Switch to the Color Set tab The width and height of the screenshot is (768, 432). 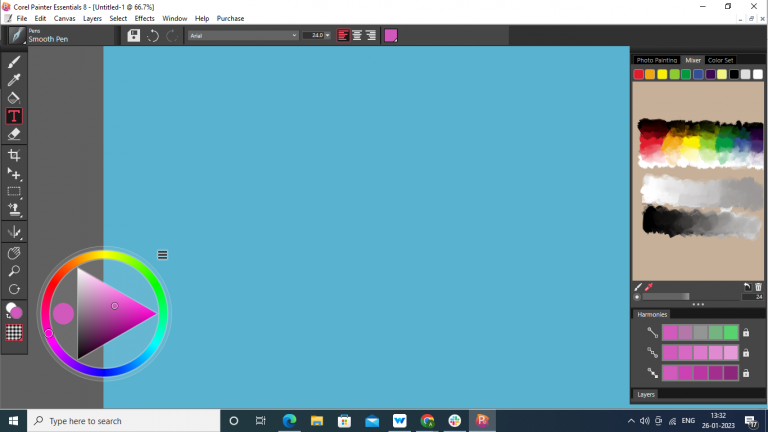721,60
